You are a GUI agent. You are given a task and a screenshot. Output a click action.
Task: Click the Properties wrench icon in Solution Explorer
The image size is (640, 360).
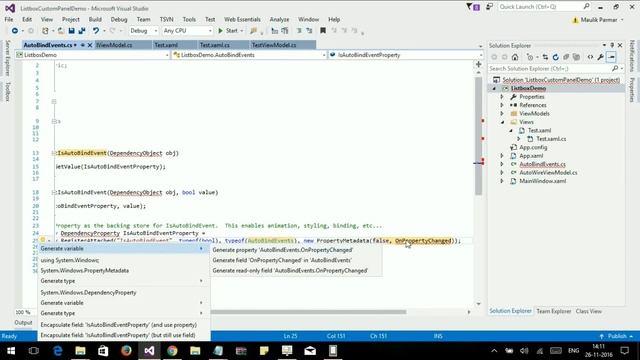click(x=600, y=57)
